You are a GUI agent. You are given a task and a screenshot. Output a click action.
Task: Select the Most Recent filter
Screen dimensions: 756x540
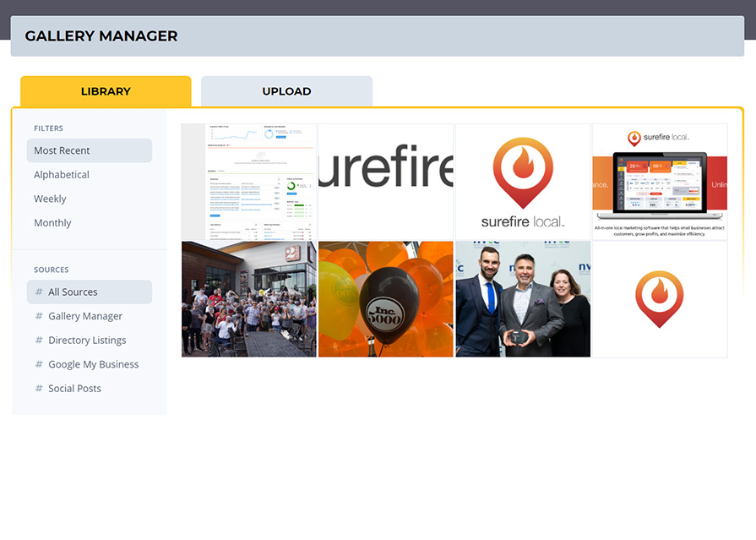pyautogui.click(x=90, y=150)
